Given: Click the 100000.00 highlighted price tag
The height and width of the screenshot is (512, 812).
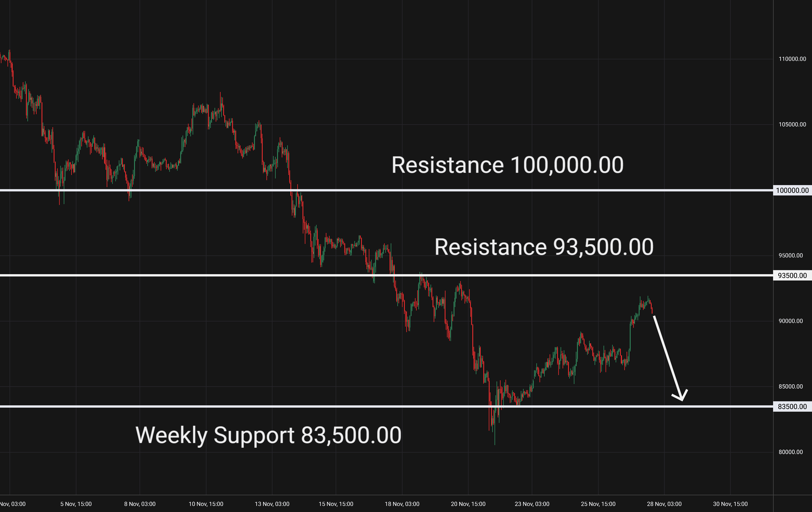Looking at the screenshot, I should [792, 191].
